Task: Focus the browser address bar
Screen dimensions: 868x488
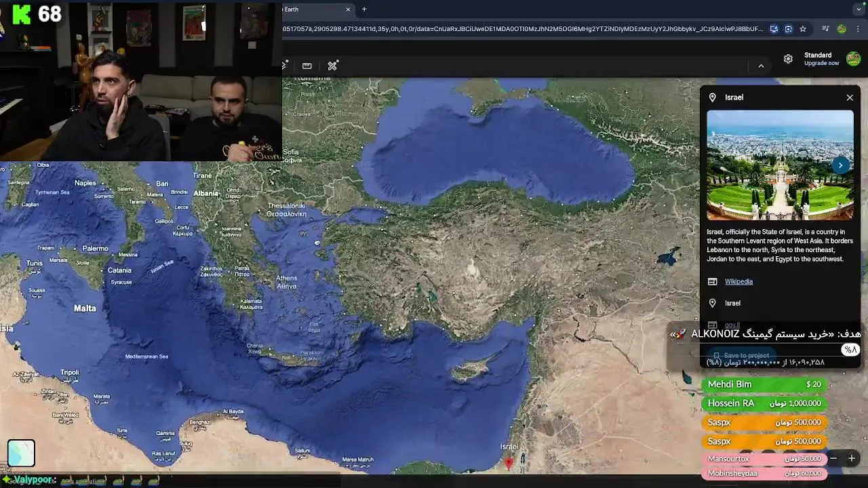Action: point(522,29)
